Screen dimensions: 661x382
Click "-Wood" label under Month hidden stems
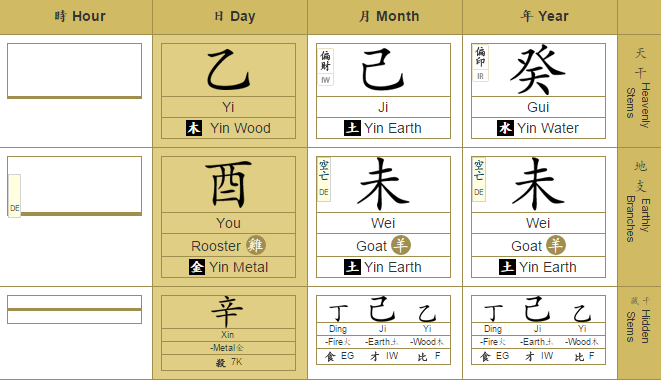pos(422,342)
